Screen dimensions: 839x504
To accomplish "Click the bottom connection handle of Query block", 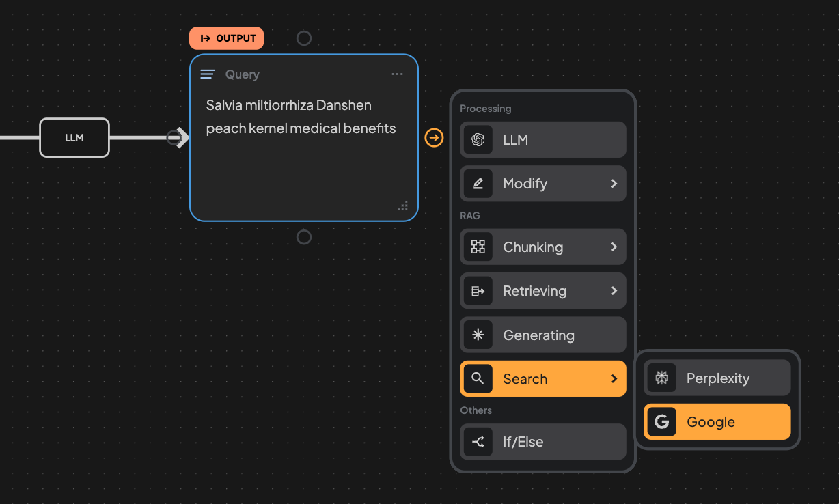I will (304, 237).
